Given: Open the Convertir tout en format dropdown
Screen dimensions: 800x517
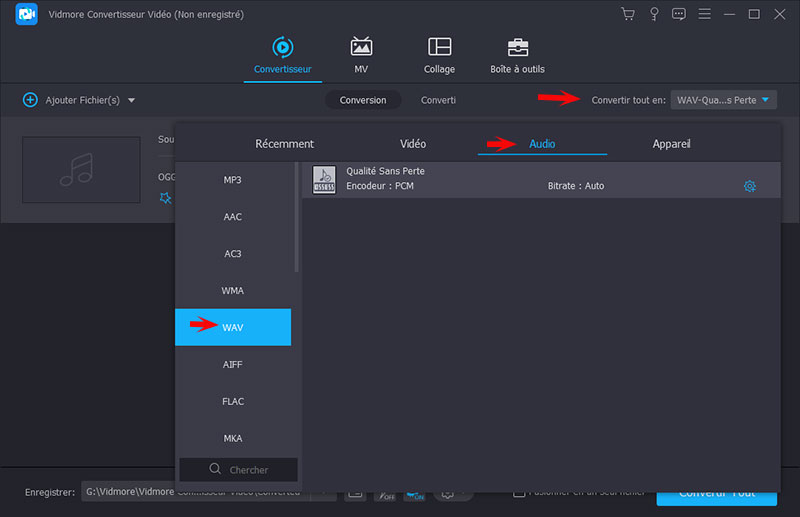Looking at the screenshot, I should click(x=724, y=100).
